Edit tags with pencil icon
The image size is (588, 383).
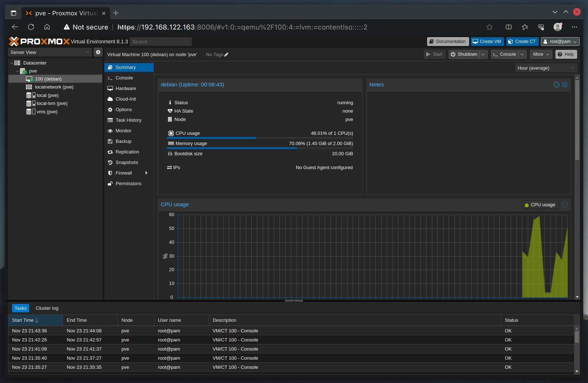226,55
